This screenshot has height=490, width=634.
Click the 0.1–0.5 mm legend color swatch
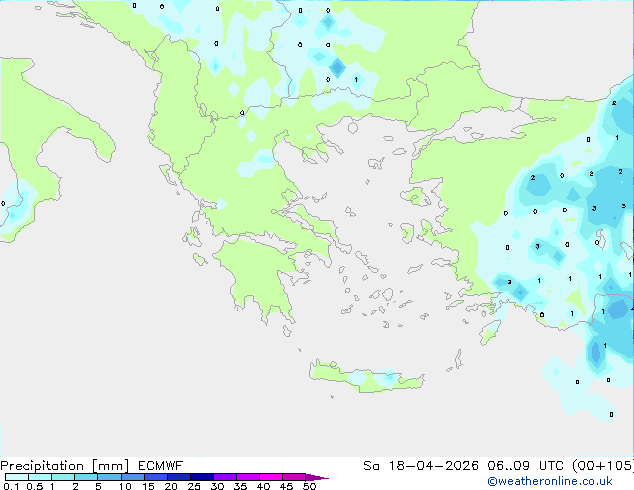pyautogui.click(x=17, y=477)
